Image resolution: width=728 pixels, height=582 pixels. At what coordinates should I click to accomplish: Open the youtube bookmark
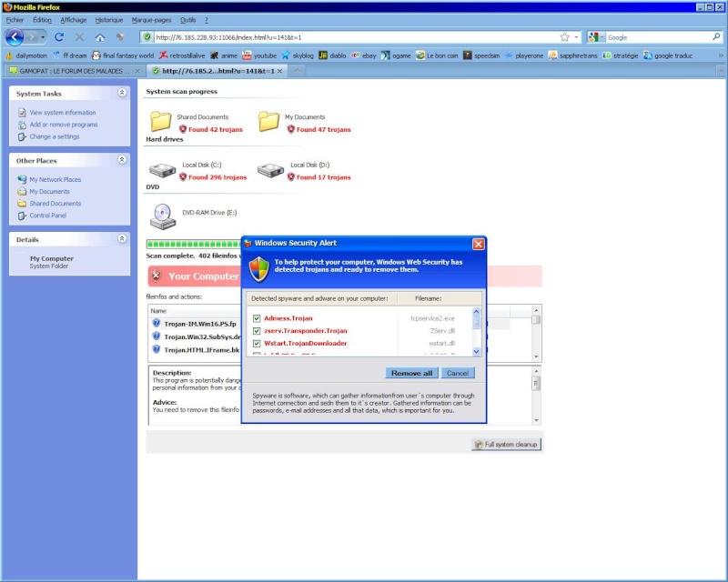point(259,55)
